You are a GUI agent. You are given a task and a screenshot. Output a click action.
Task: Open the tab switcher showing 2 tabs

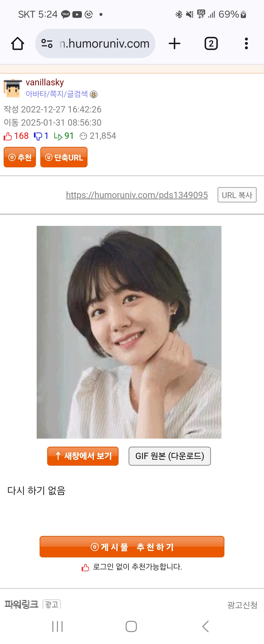[x=211, y=43]
